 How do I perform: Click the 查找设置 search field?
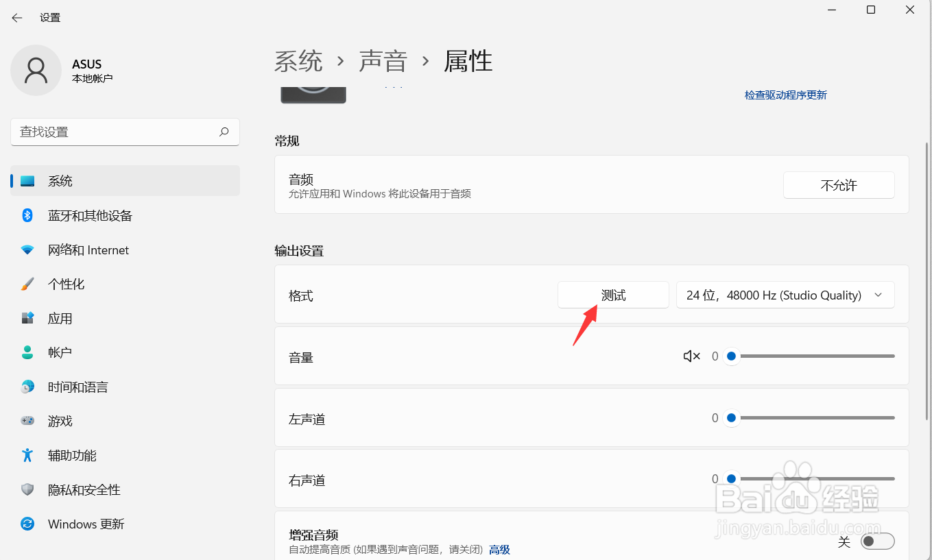(x=125, y=132)
